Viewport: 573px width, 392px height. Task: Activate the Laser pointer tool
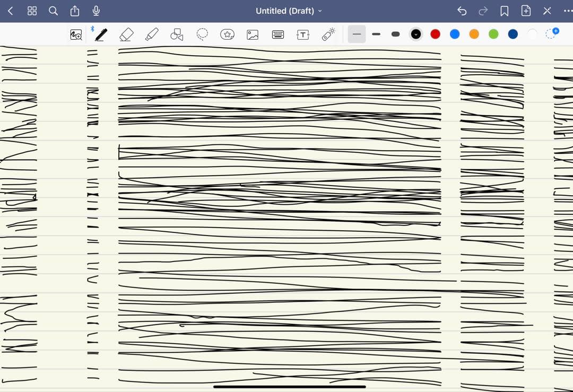point(328,34)
